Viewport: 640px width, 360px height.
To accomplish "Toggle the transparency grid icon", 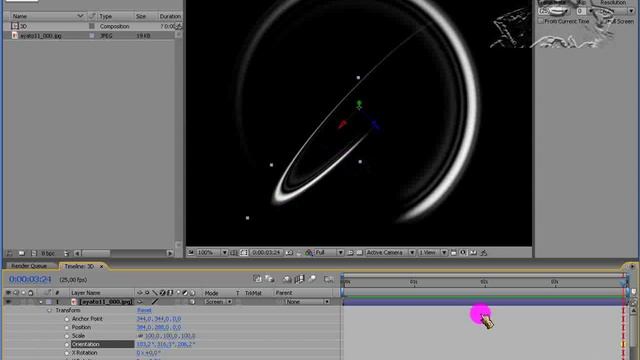I will [359, 253].
